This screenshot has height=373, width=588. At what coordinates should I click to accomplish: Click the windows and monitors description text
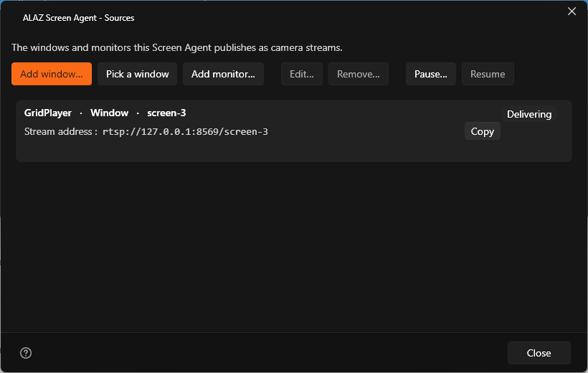coord(177,47)
